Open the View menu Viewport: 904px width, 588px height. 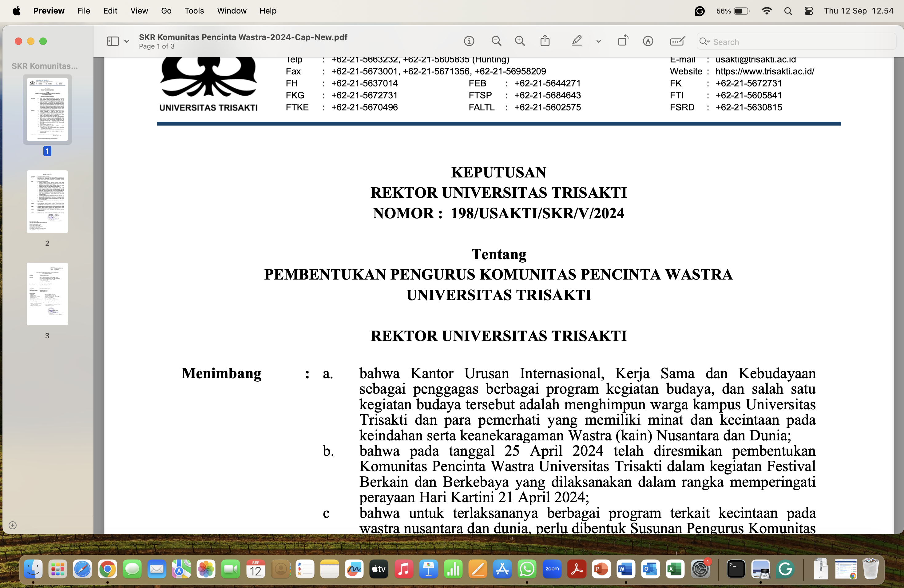(139, 11)
